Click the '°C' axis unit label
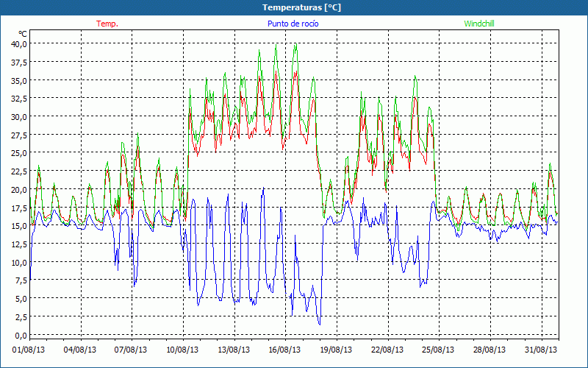This screenshot has width=588, height=368. (x=23, y=34)
